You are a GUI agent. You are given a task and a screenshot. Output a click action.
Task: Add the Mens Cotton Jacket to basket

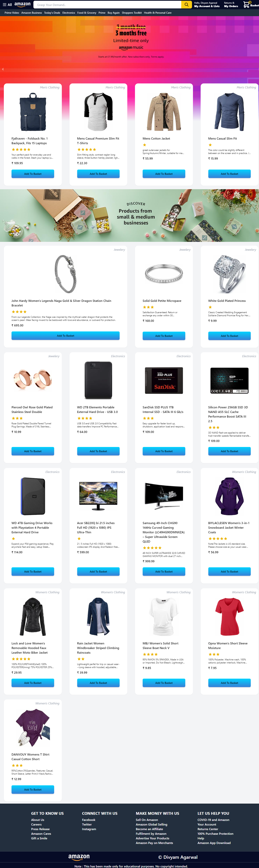tap(164, 174)
